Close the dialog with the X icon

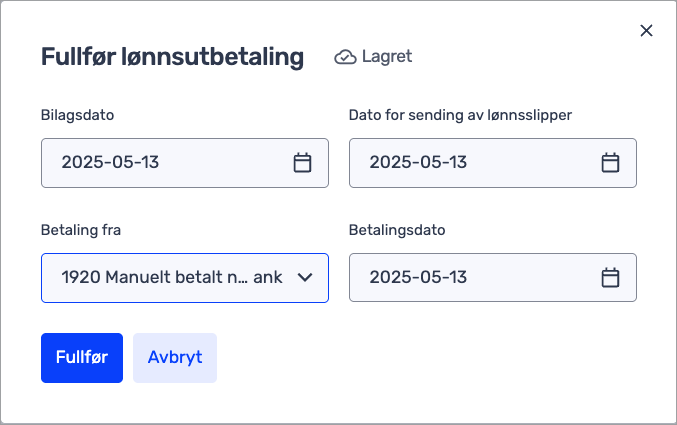[x=646, y=31]
